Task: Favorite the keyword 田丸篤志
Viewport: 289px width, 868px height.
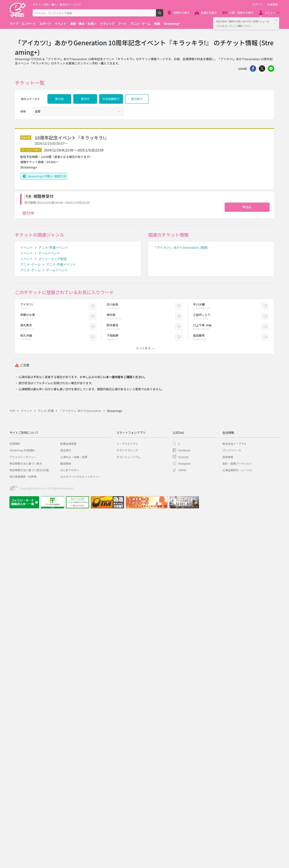Action: [93, 327]
